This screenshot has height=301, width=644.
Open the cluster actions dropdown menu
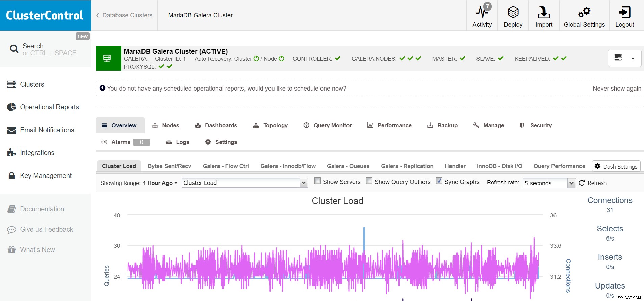point(624,58)
